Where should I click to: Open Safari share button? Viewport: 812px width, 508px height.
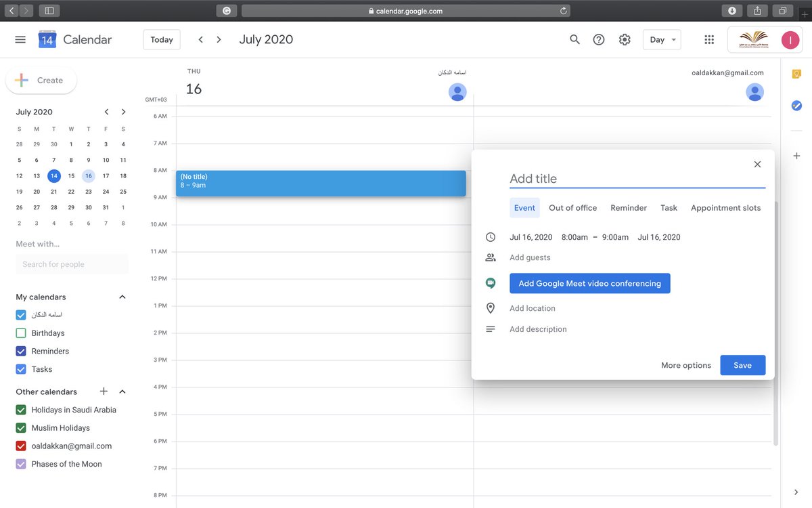pyautogui.click(x=757, y=11)
